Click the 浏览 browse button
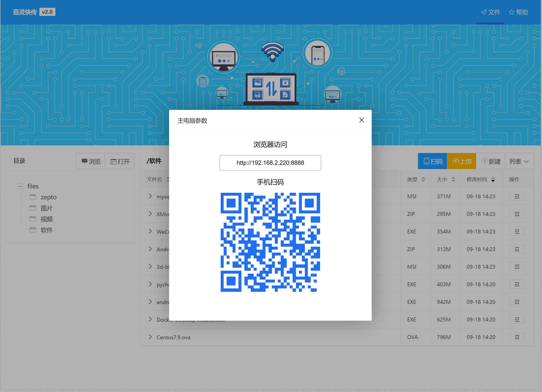Viewport: 542px width, 392px height. coord(91,161)
